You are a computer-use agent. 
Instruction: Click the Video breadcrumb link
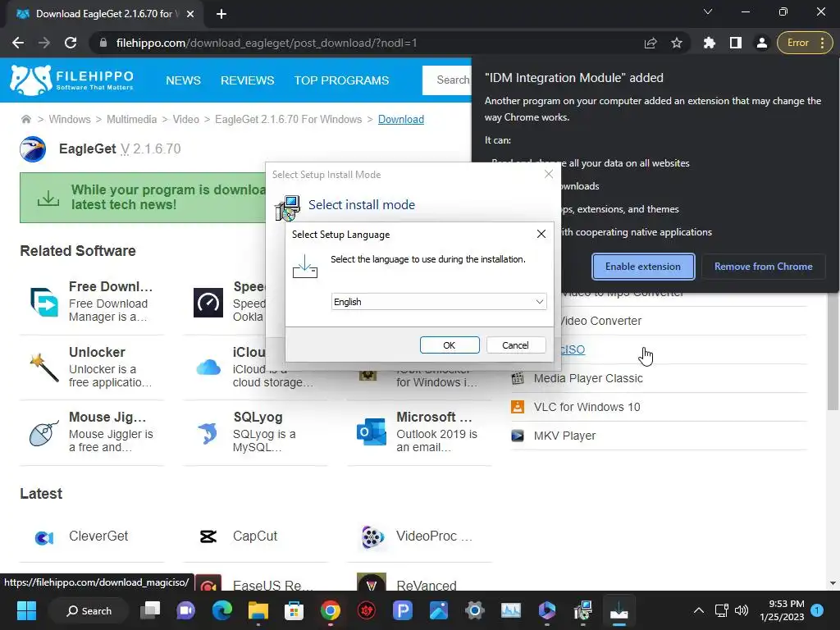(185, 119)
